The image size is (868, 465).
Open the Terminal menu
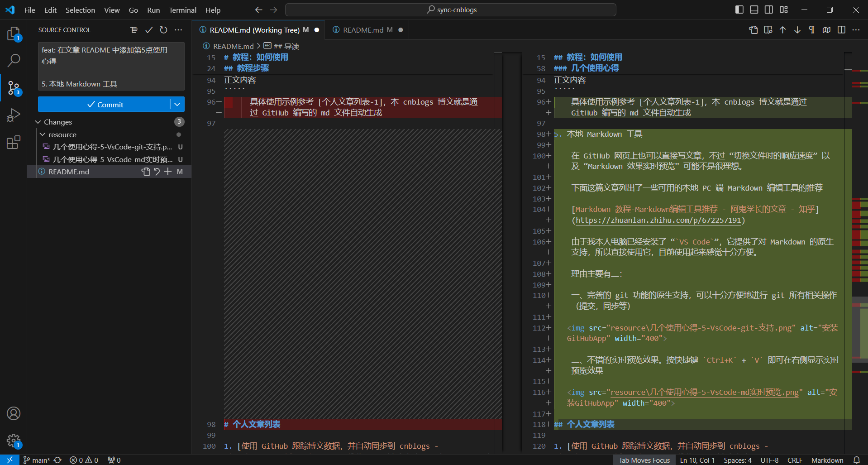(182, 10)
